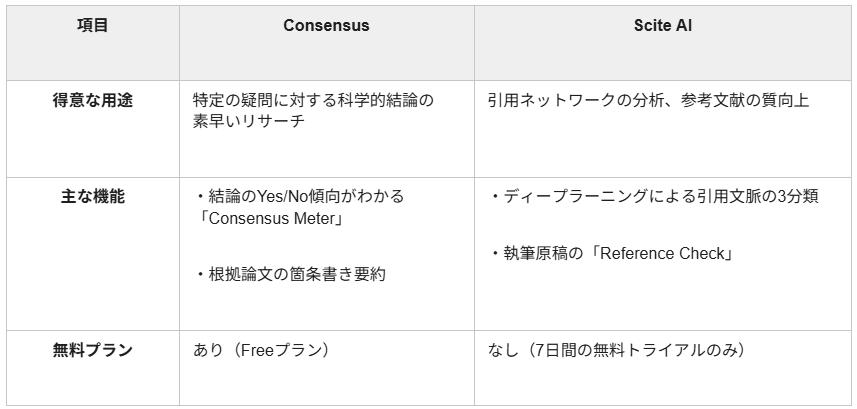This screenshot has height=409, width=857.
Task: Click the 特定の疑問に対する科学的結論の text
Action: pyautogui.click(x=313, y=101)
